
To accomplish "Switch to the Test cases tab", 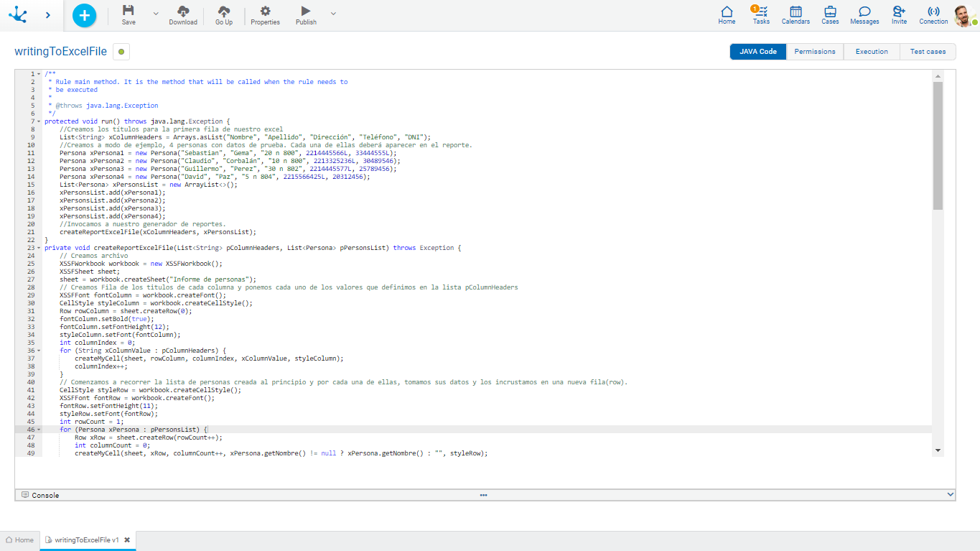I will (x=928, y=52).
